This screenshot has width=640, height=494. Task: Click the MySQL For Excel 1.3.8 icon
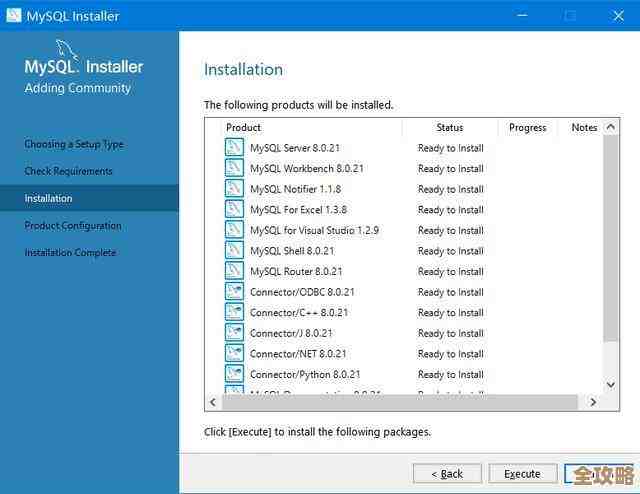click(234, 210)
